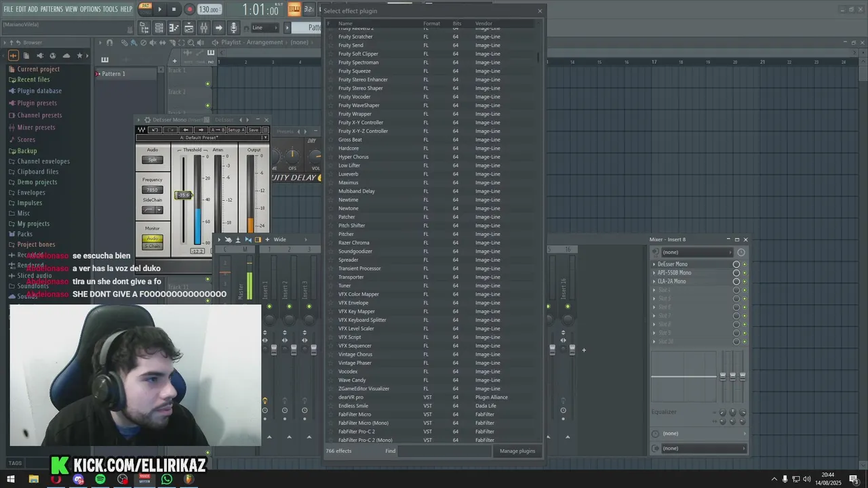Open the EDIT menu

(x=21, y=9)
